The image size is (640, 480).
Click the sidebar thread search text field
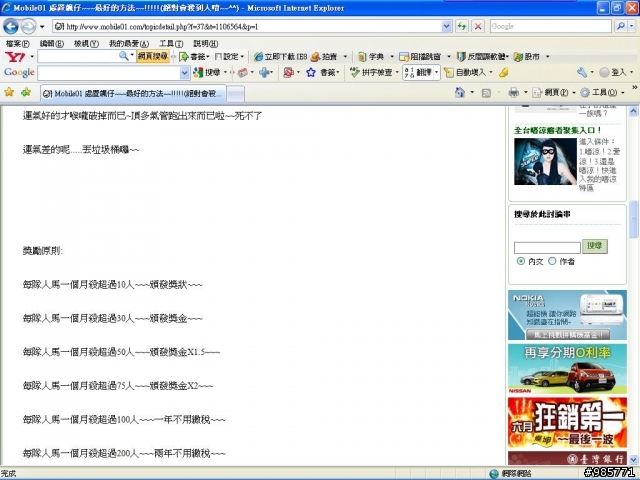tap(547, 247)
